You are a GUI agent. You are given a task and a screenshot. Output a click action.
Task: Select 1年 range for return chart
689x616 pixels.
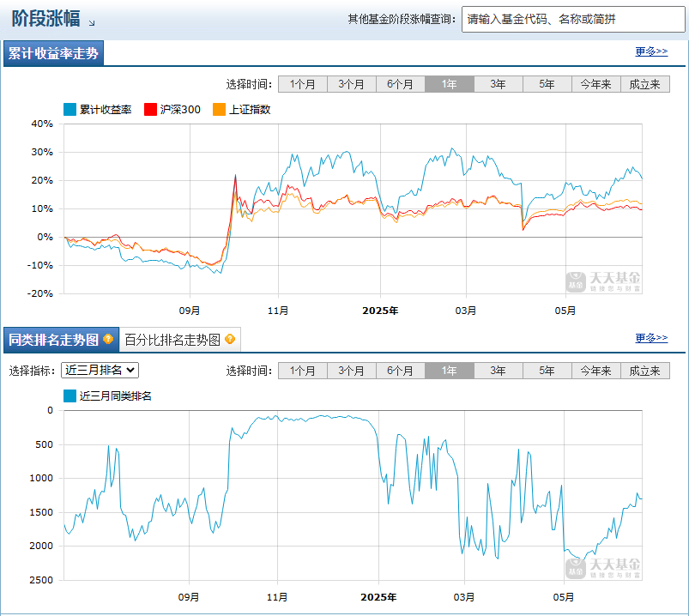coord(449,84)
